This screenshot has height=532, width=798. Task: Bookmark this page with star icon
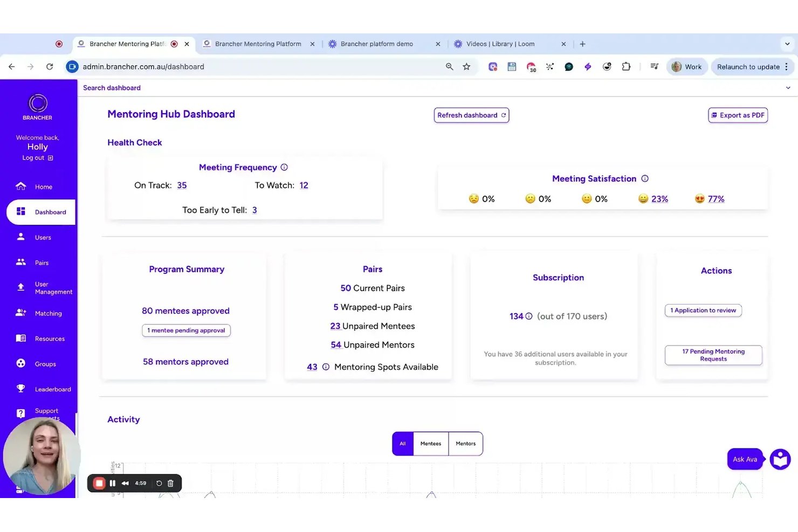tap(466, 67)
